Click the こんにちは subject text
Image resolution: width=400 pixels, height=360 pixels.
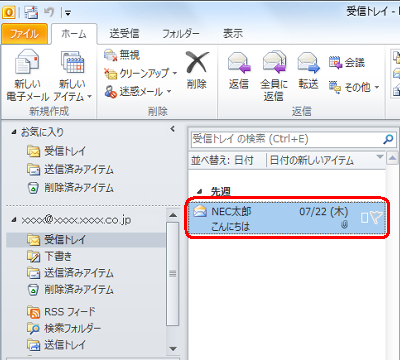[x=230, y=227]
